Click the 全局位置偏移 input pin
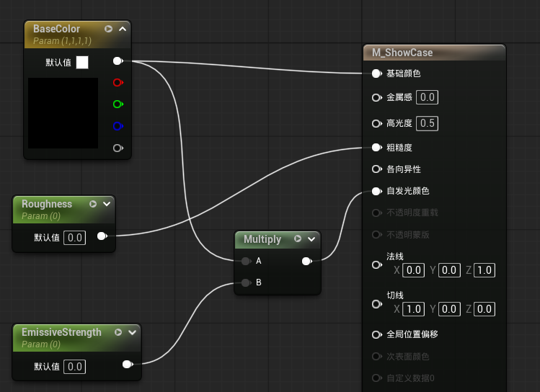540x392 pixels. click(377, 334)
